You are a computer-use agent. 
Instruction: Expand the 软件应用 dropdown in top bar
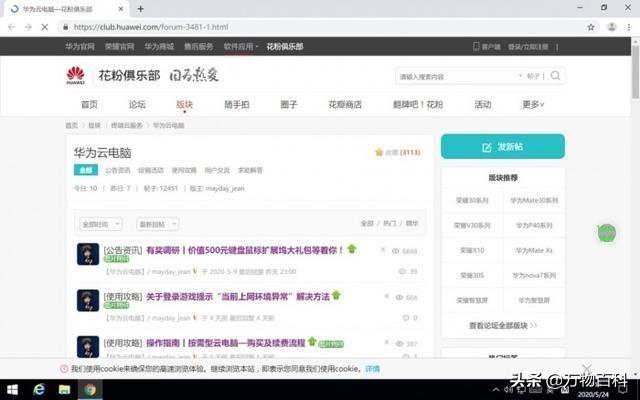click(x=241, y=47)
